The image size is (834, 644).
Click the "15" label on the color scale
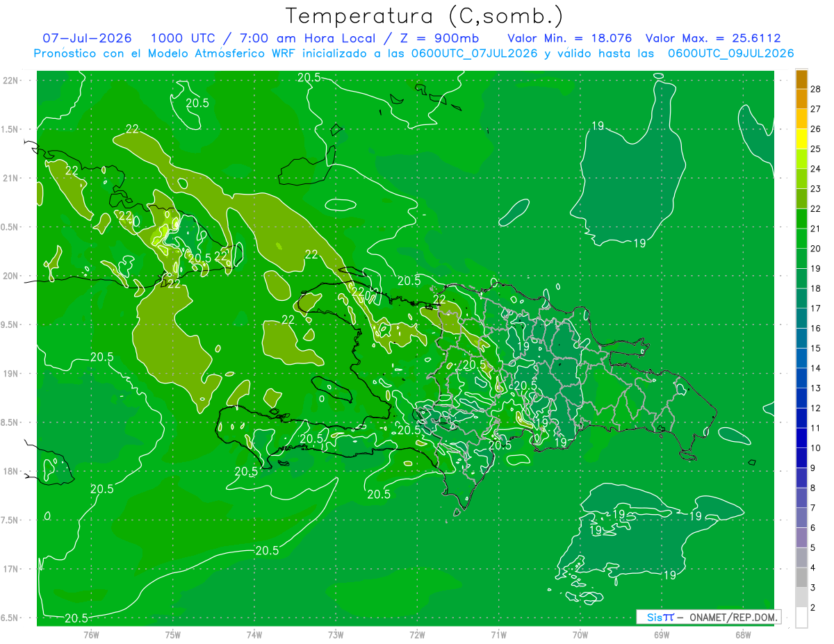[816, 349]
